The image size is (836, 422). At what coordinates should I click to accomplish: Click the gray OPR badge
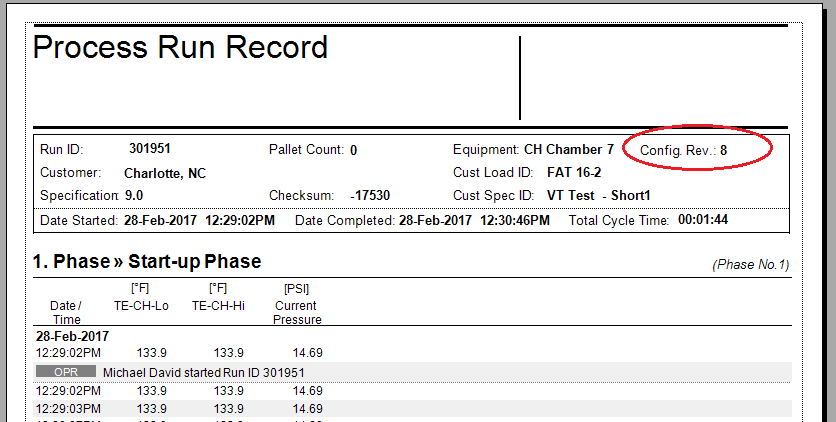click(x=65, y=372)
